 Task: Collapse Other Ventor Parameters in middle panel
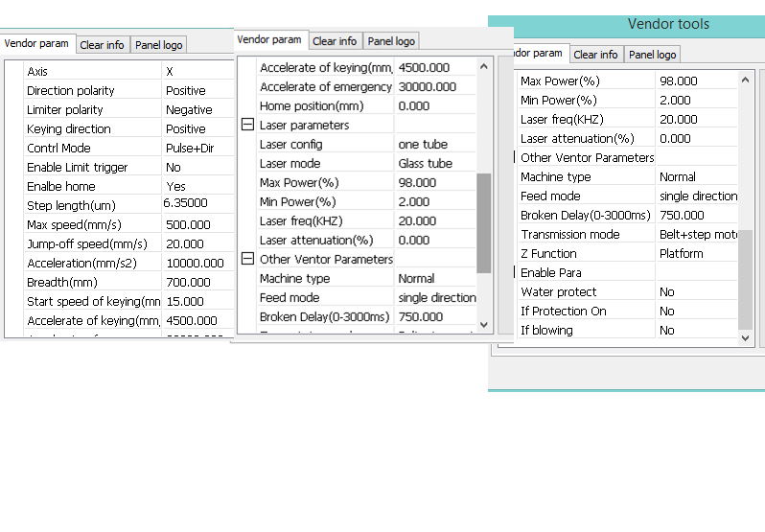(247, 260)
